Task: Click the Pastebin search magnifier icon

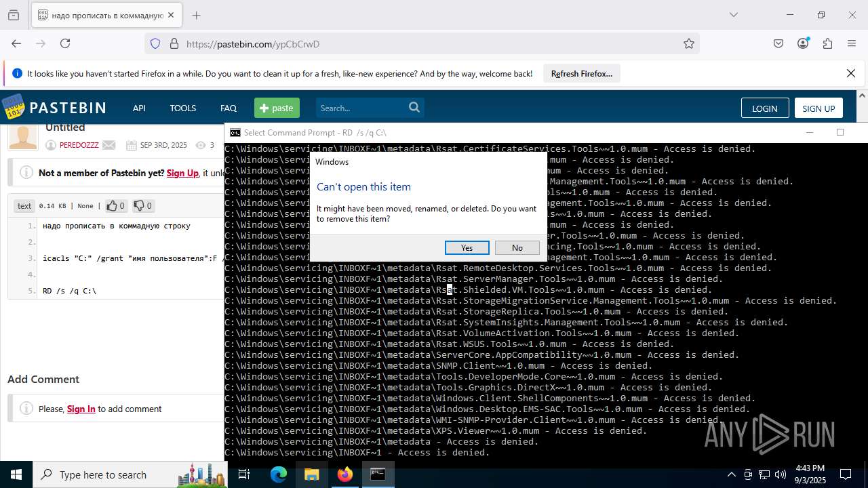Action: click(414, 107)
